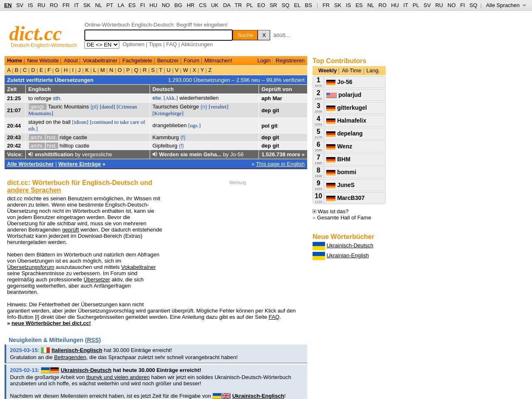This screenshot has height=399, width=532.
Task: Open Gesamte Hall of Fame link
Action: pos(344,218)
